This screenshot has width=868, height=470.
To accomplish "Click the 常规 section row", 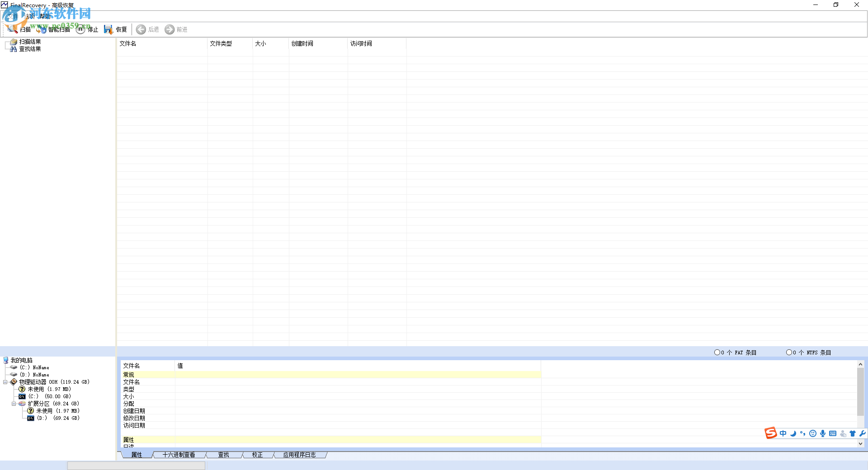I will click(x=331, y=375).
